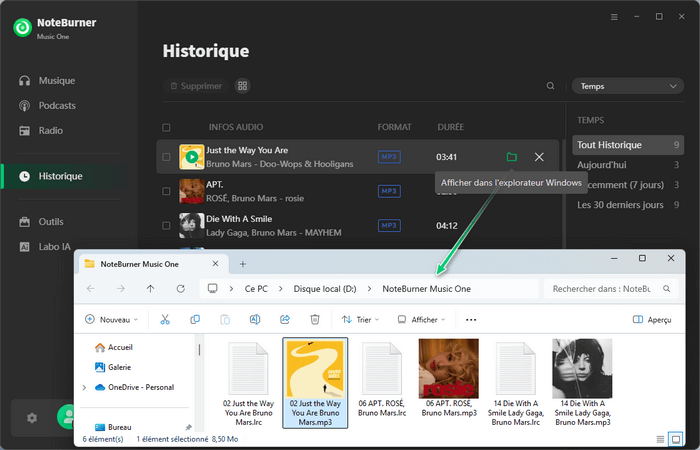Screen dimensions: 700x450
Task: Play Just the Way You Are from its cover
Action: pyautogui.click(x=192, y=157)
